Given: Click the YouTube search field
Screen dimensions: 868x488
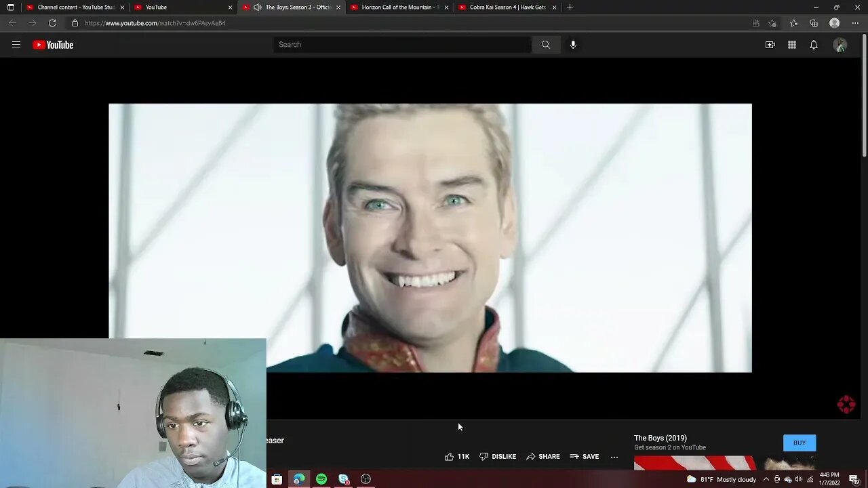Looking at the screenshot, I should [402, 45].
